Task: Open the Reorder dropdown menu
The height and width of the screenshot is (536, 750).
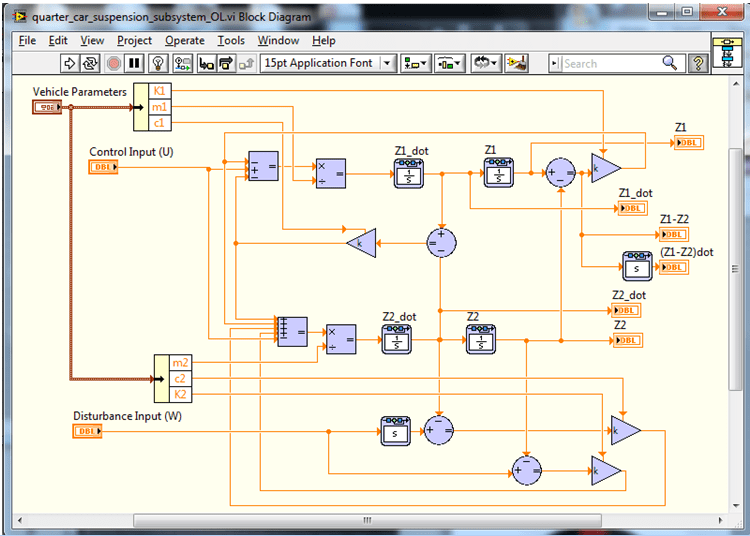Action: pos(486,63)
